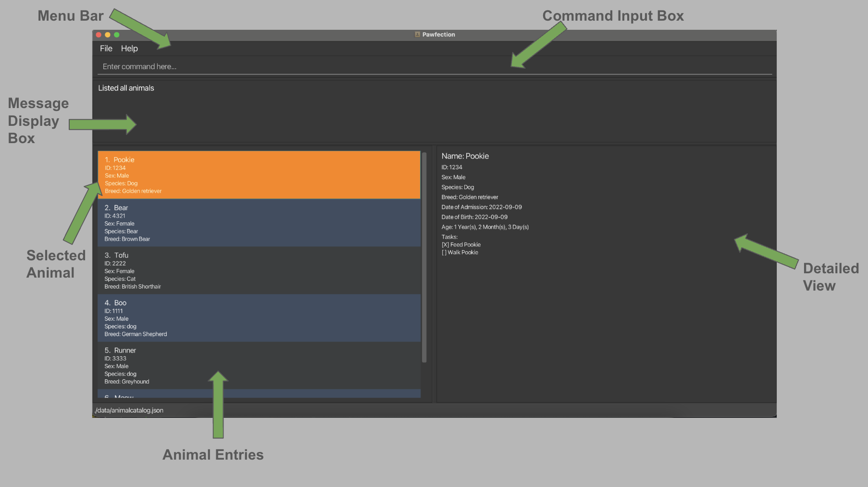Click the 'Listed all animals' message text
This screenshot has height=487, width=868.
click(126, 88)
